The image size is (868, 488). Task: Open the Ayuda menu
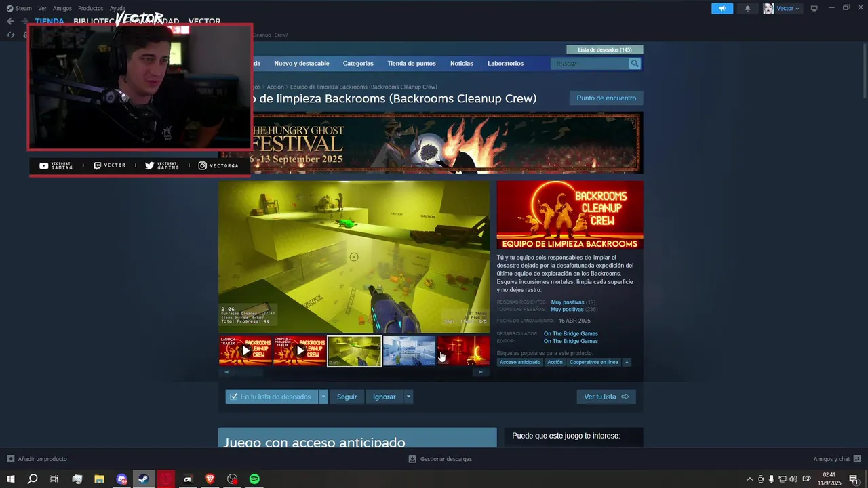pos(117,8)
